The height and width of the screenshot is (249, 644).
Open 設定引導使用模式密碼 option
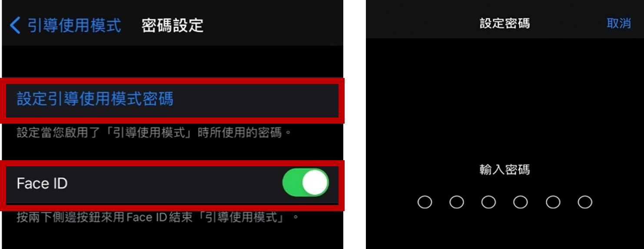click(x=173, y=100)
